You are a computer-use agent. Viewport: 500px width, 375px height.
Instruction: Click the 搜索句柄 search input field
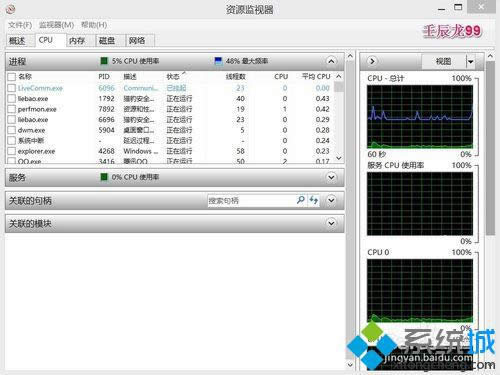pyautogui.click(x=251, y=200)
